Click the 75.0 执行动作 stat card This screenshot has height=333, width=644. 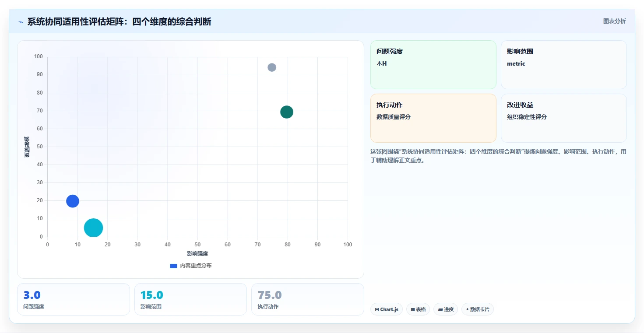(x=307, y=299)
